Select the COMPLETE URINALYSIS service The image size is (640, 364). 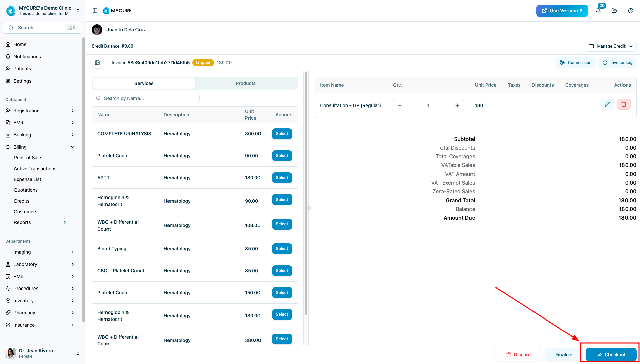click(282, 134)
